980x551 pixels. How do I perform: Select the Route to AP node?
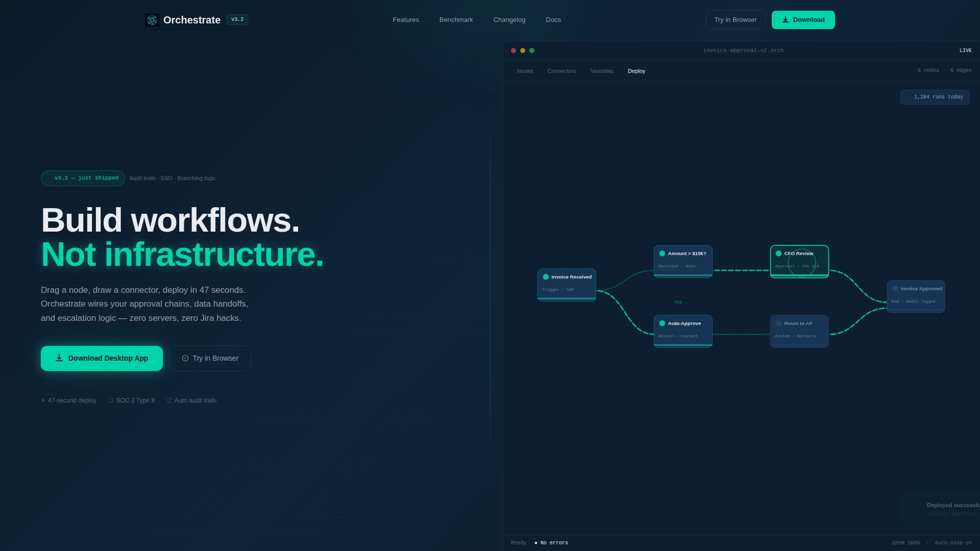click(799, 331)
